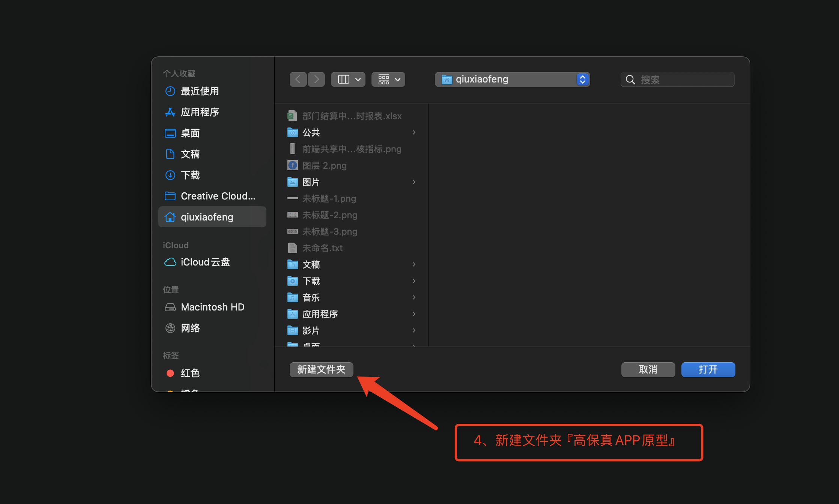Expand the 图片 folder chevron

414,182
